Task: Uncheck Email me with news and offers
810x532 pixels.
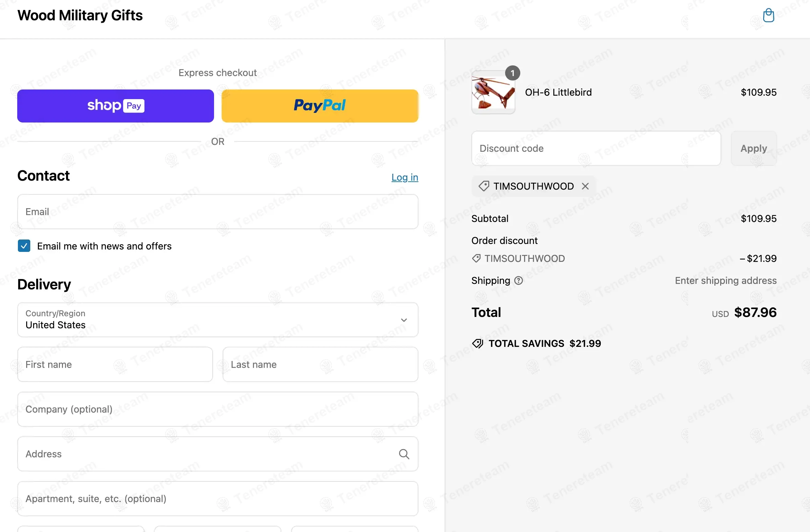Action: coord(24,246)
